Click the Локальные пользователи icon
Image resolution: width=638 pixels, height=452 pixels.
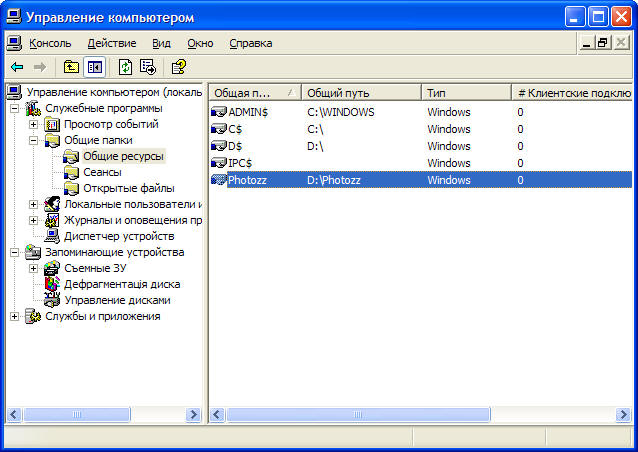click(x=52, y=204)
